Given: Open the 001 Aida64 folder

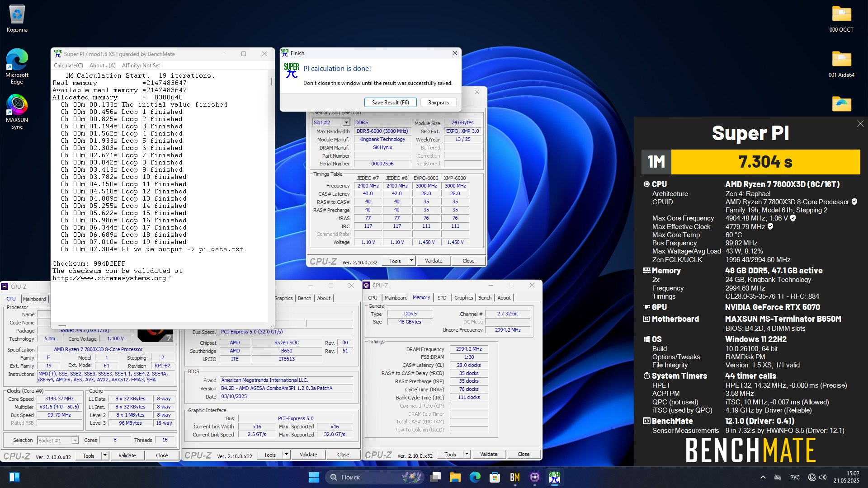Looking at the screenshot, I should [841, 64].
